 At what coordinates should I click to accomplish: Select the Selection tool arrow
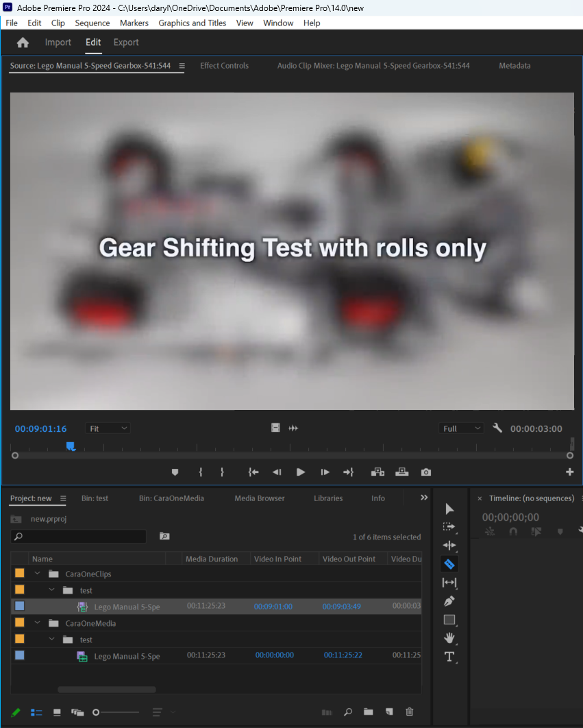point(449,509)
